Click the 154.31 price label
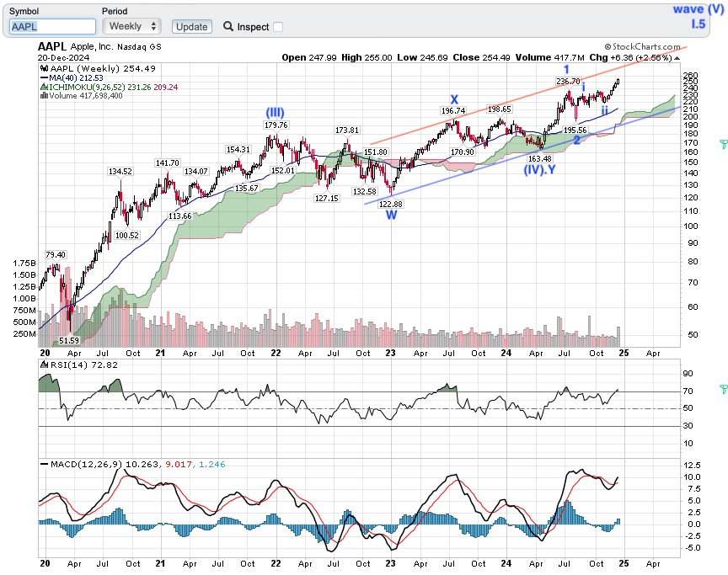The height and width of the screenshot is (575, 728). point(238,149)
